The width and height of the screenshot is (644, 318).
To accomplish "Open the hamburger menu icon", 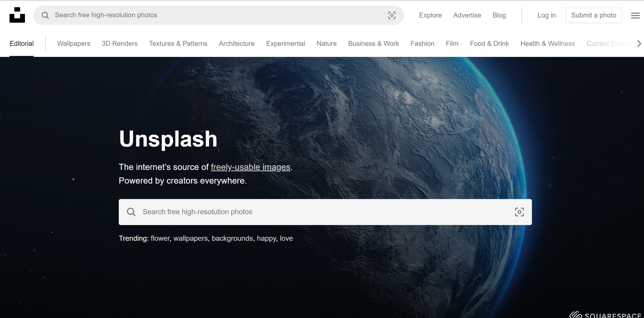I will point(635,15).
